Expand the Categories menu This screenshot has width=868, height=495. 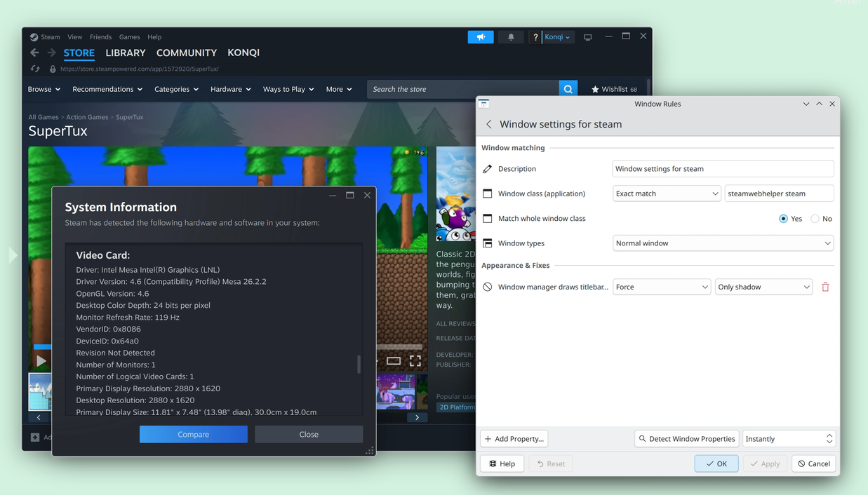tap(176, 89)
